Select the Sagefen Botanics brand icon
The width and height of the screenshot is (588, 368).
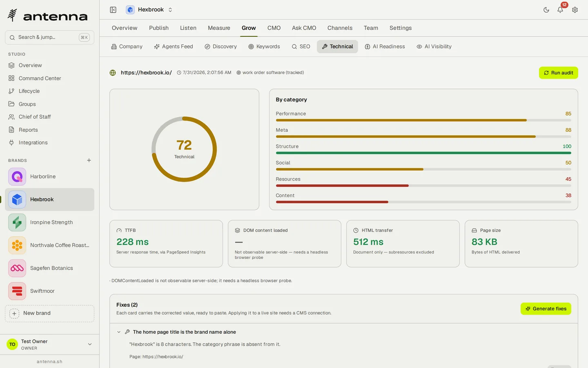[x=17, y=268]
